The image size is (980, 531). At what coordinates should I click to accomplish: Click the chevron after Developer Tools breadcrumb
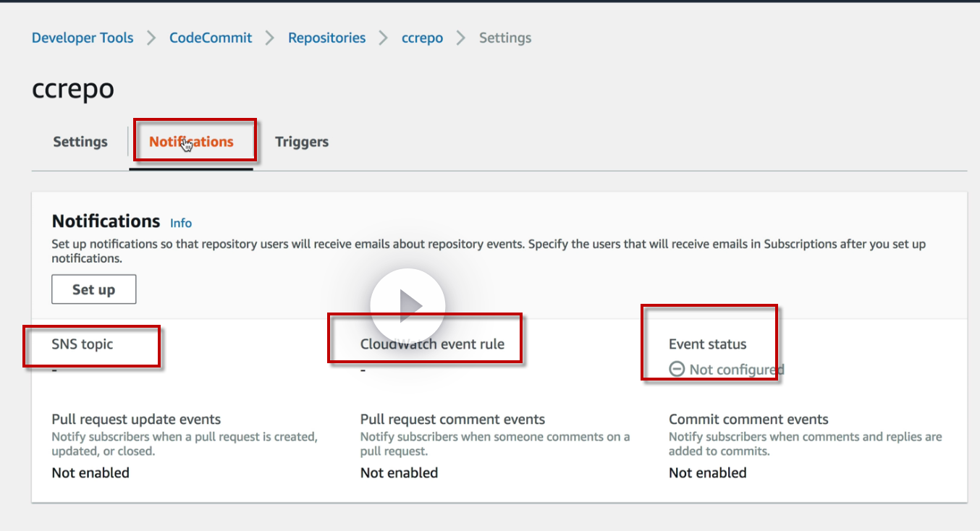tap(151, 38)
